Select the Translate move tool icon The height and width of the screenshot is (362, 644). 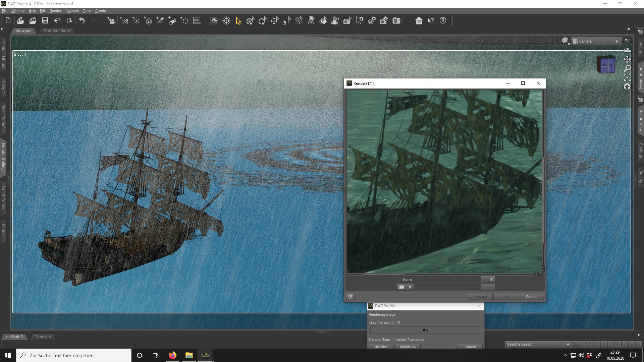(x=274, y=21)
